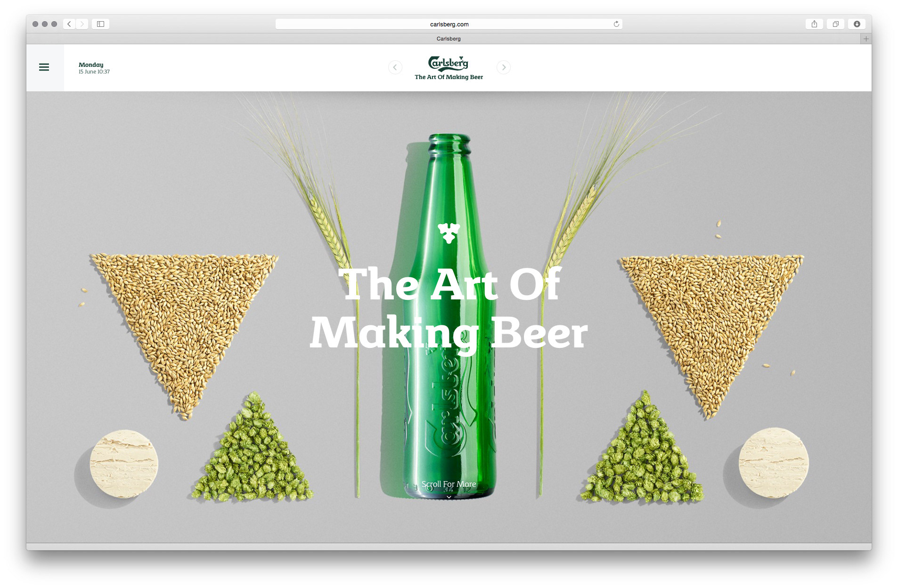Go to next slide arrow
Image resolution: width=898 pixels, height=588 pixels.
click(504, 67)
